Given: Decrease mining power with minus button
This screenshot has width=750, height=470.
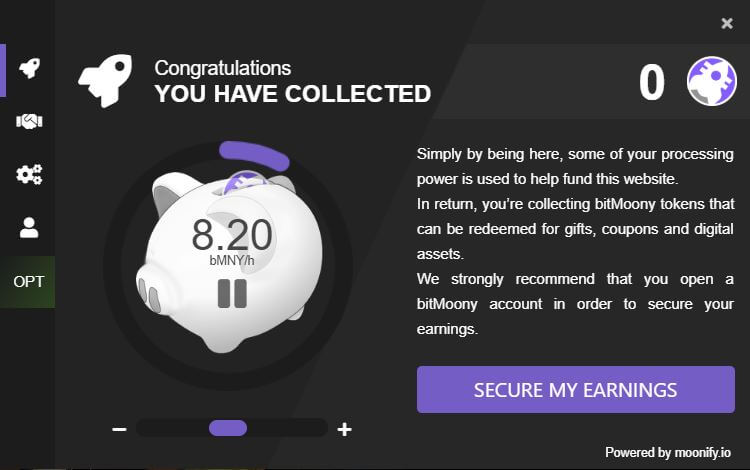Looking at the screenshot, I should (119, 429).
